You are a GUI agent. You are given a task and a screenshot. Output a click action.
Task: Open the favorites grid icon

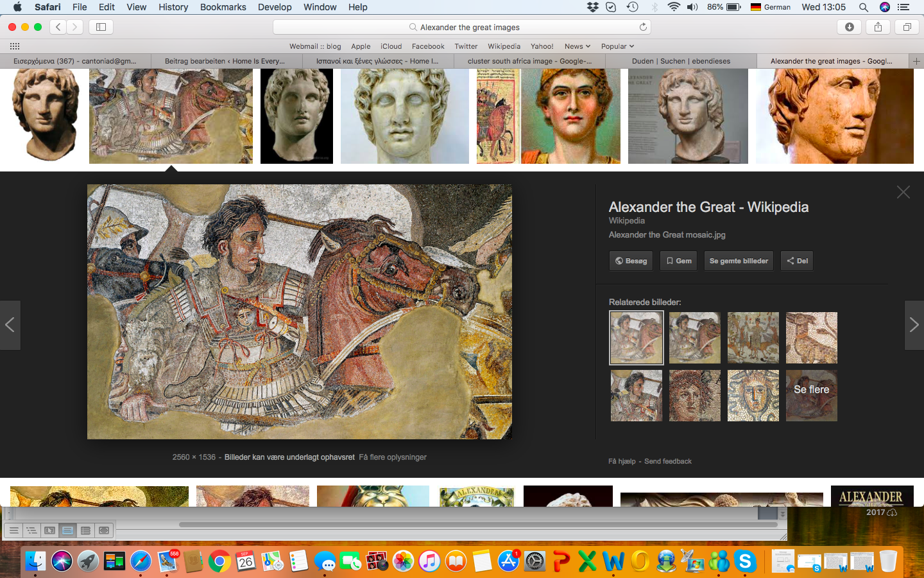15,46
